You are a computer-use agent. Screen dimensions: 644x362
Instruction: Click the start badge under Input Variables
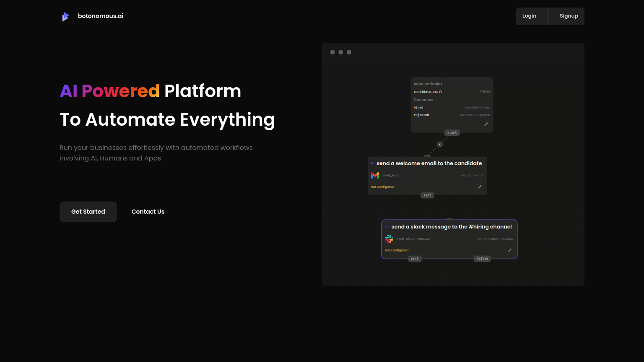(x=452, y=132)
